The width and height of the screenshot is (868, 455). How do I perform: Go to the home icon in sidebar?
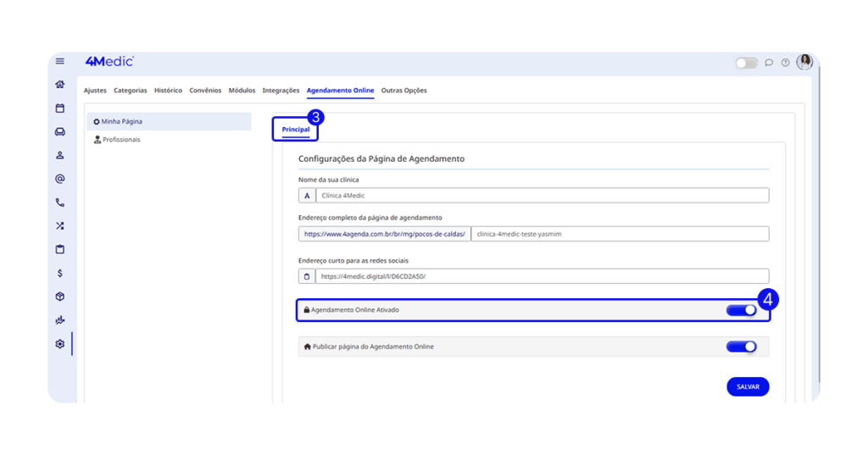60,85
